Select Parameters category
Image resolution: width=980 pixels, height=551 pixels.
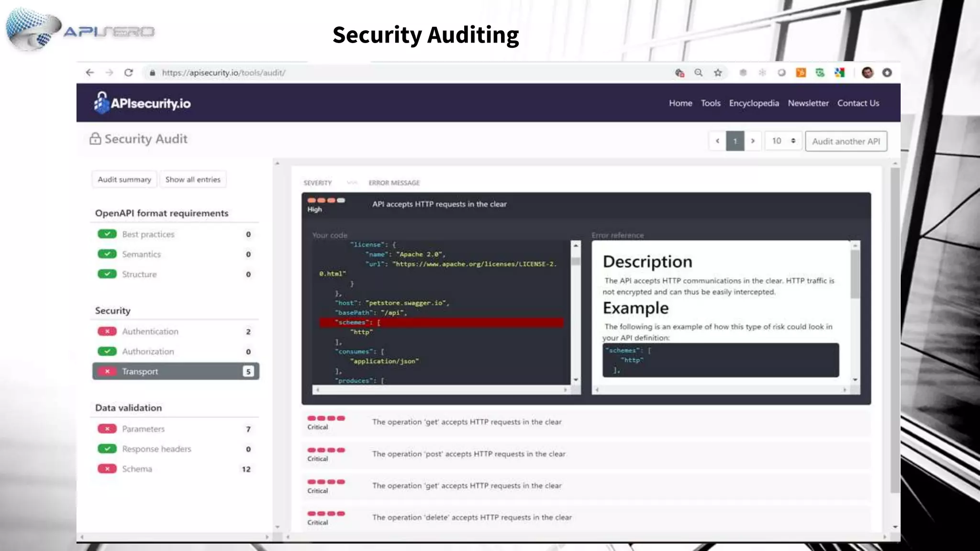click(x=176, y=429)
